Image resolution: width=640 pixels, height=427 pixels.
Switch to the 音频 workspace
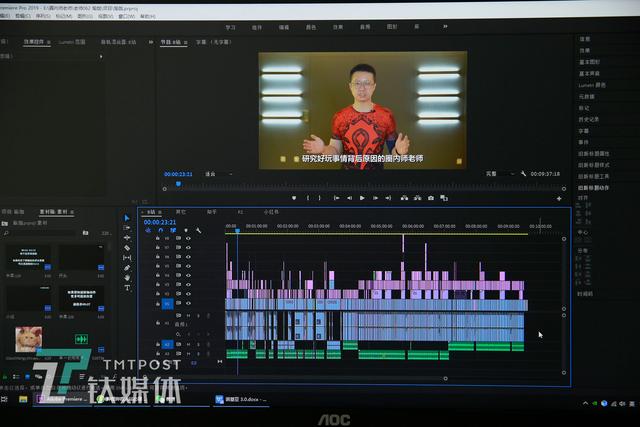click(x=365, y=27)
